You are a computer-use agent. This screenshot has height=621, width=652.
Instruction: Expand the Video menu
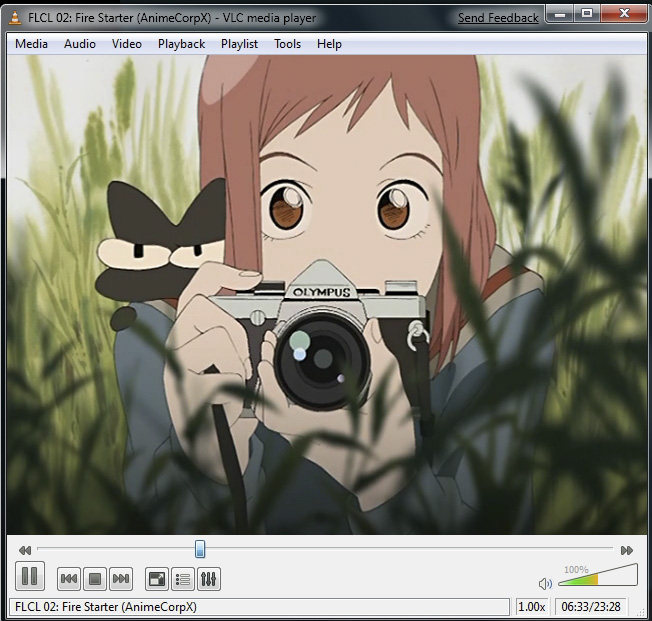point(127,44)
